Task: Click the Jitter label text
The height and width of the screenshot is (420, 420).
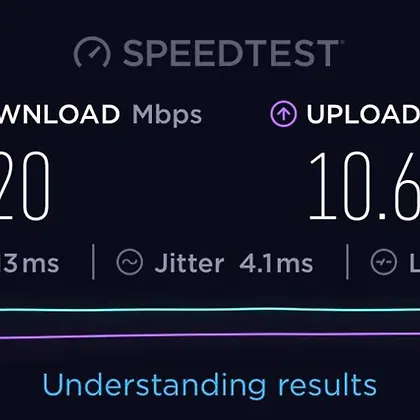Action: (x=189, y=263)
